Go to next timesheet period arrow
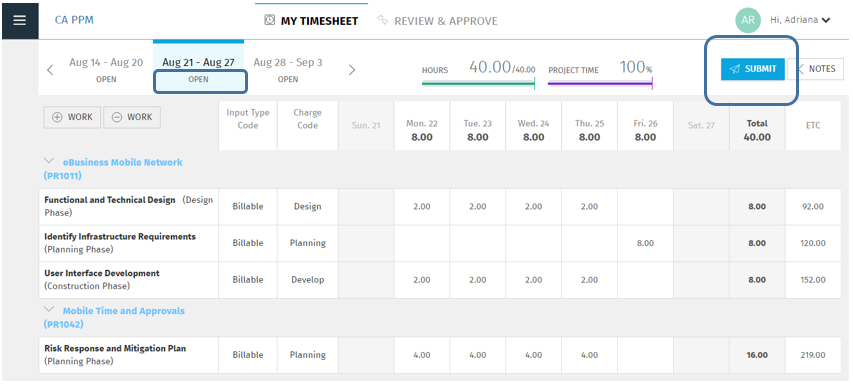 pyautogui.click(x=352, y=70)
